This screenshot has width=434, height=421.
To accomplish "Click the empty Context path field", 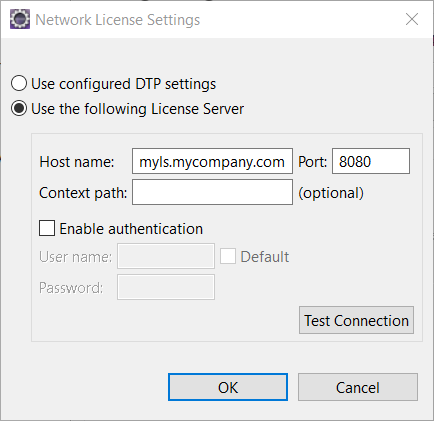I will (212, 192).
